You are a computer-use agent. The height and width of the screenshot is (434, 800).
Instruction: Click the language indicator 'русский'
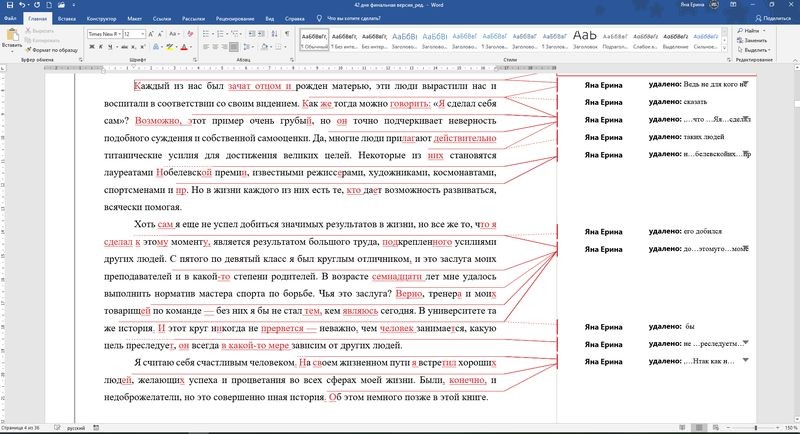76,428
